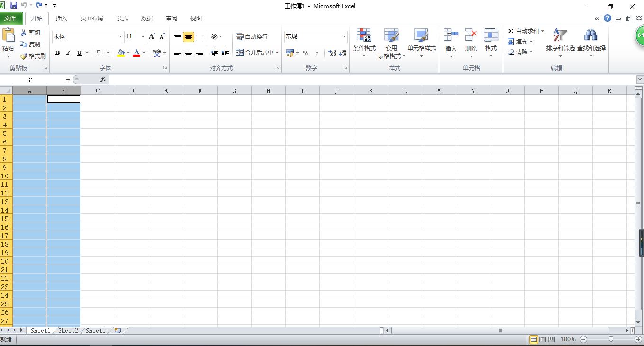Image resolution: width=644 pixels, height=346 pixels.
Task: Increase decimal places
Action: pos(332,53)
